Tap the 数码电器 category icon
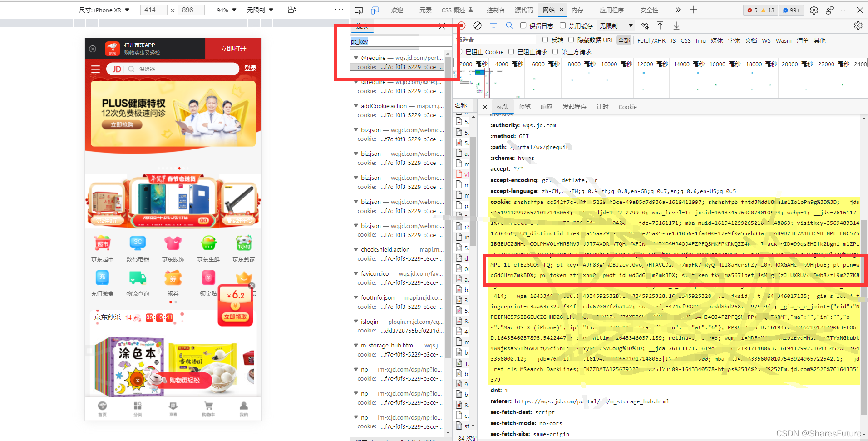868x441 pixels. pyautogui.click(x=138, y=243)
